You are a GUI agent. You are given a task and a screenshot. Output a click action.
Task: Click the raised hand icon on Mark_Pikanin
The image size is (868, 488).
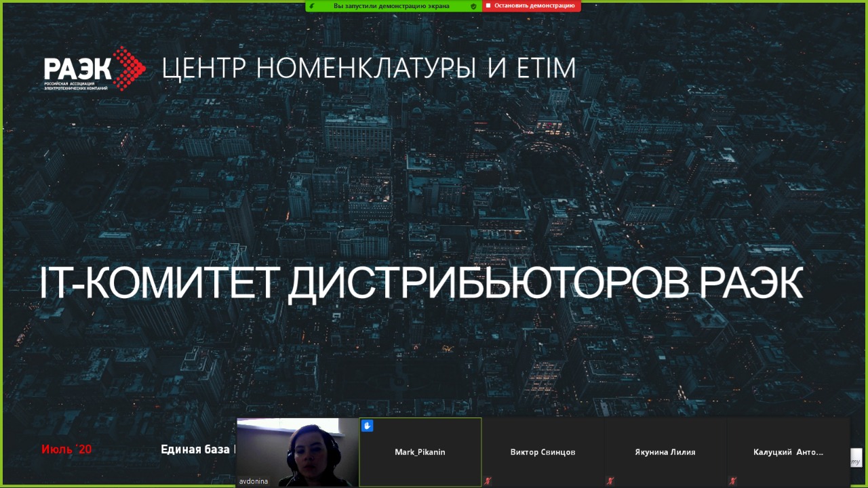[368, 426]
